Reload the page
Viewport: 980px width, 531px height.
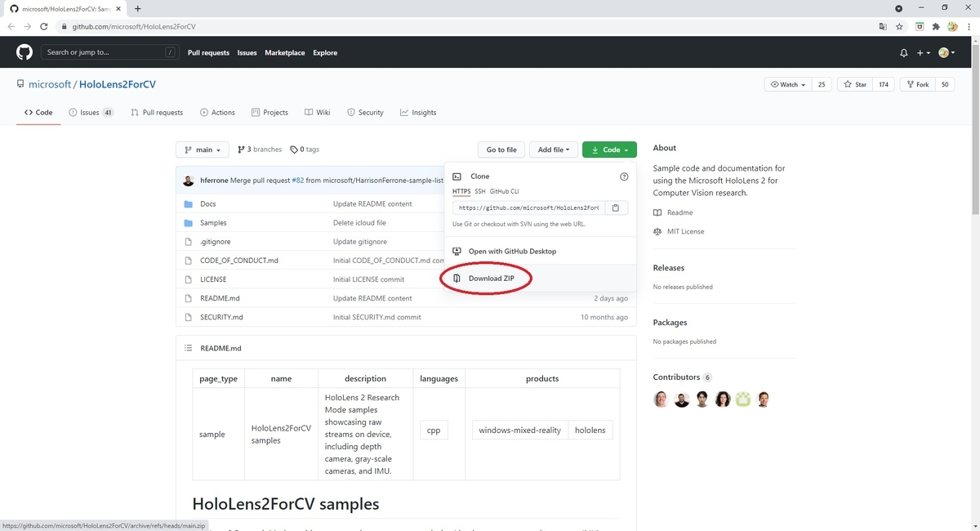coord(45,26)
